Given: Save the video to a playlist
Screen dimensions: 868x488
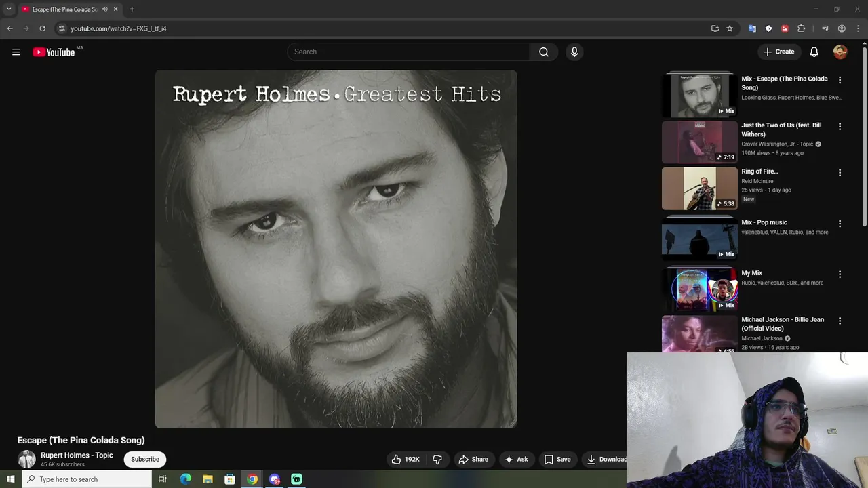Looking at the screenshot, I should tap(557, 460).
